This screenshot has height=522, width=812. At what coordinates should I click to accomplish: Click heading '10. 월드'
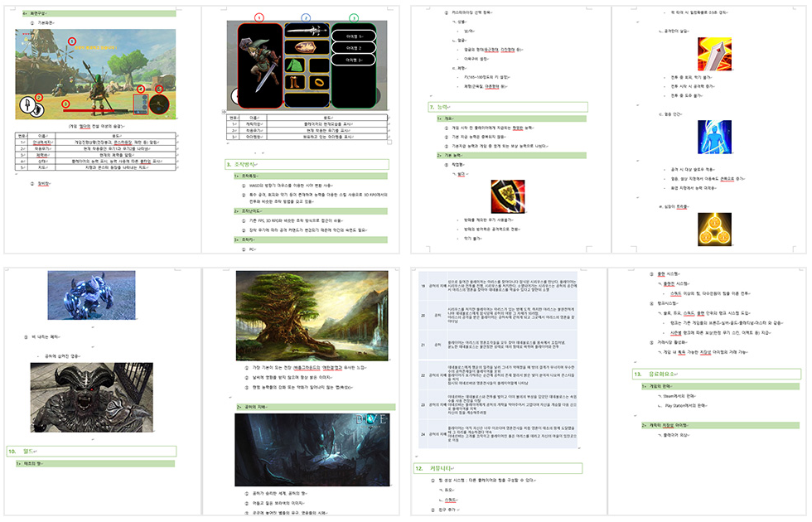tap(91, 451)
